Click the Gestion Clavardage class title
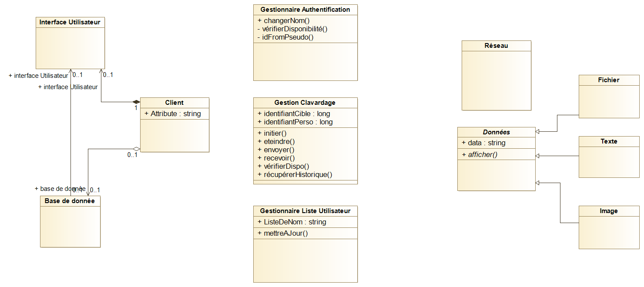The width and height of the screenshot is (644, 287). pos(305,103)
